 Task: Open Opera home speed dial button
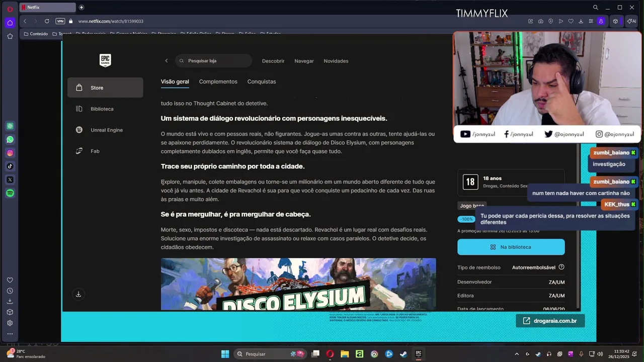pyautogui.click(x=10, y=23)
